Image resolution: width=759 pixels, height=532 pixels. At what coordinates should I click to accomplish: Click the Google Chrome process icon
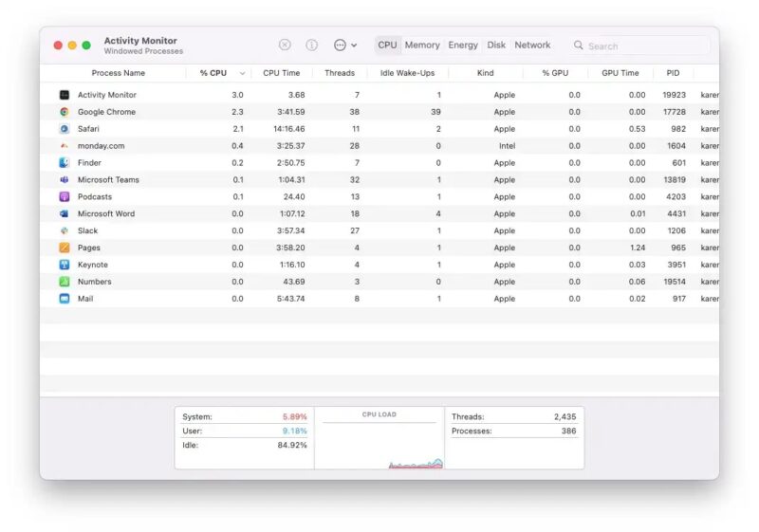coord(64,112)
